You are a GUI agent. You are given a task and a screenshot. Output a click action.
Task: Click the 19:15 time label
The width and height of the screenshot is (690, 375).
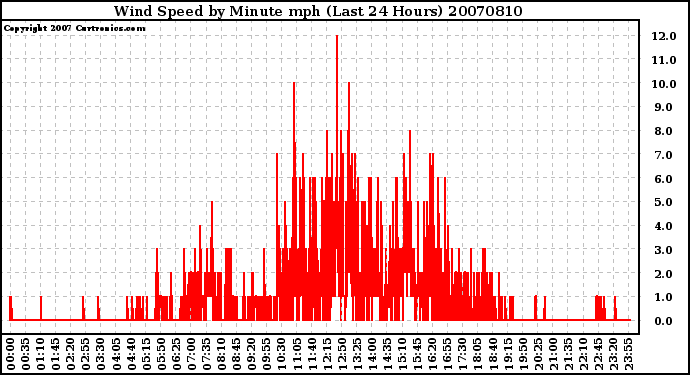pyautogui.click(x=507, y=354)
